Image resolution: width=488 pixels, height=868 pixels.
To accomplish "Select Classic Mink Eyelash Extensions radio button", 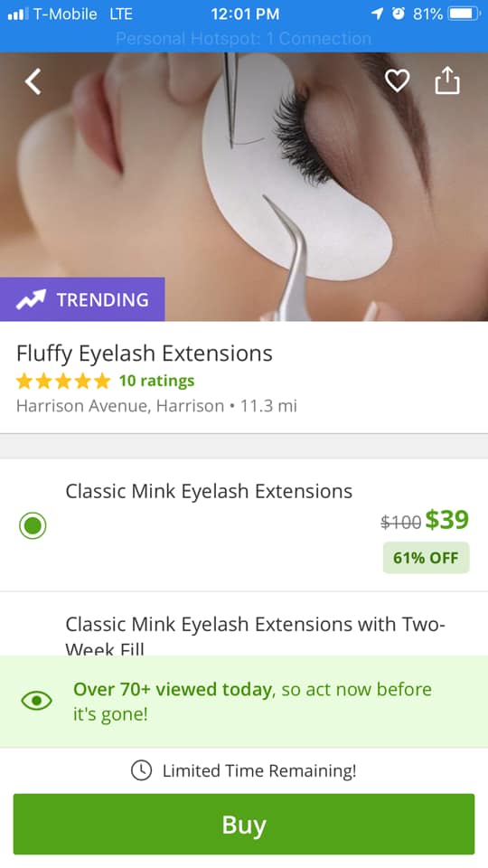I will [x=33, y=525].
